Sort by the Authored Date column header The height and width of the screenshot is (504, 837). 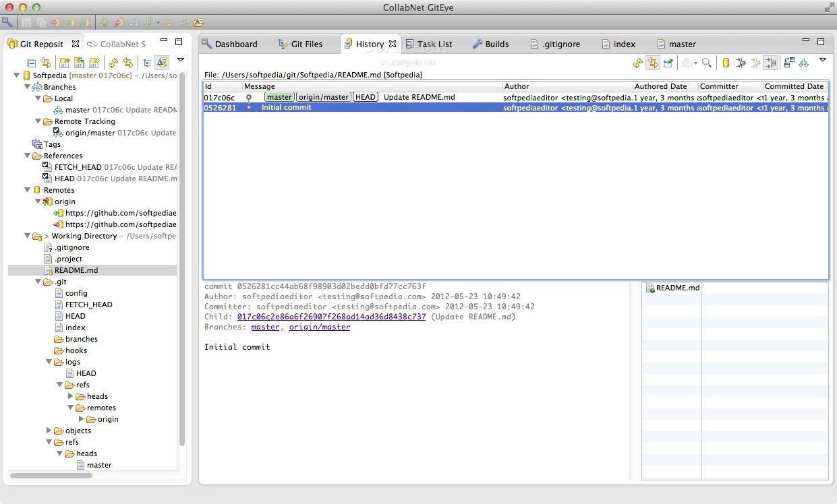tap(666, 86)
